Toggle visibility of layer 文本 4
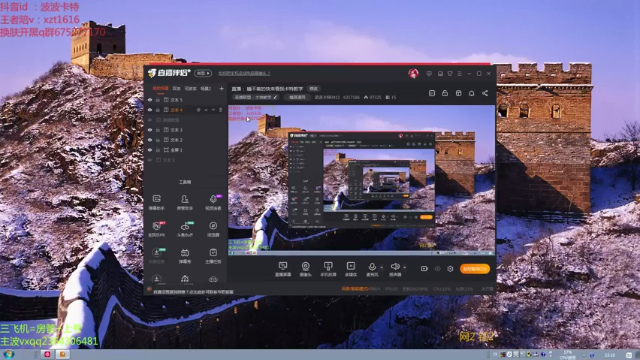Viewport: 640px width, 360px height. point(150,110)
